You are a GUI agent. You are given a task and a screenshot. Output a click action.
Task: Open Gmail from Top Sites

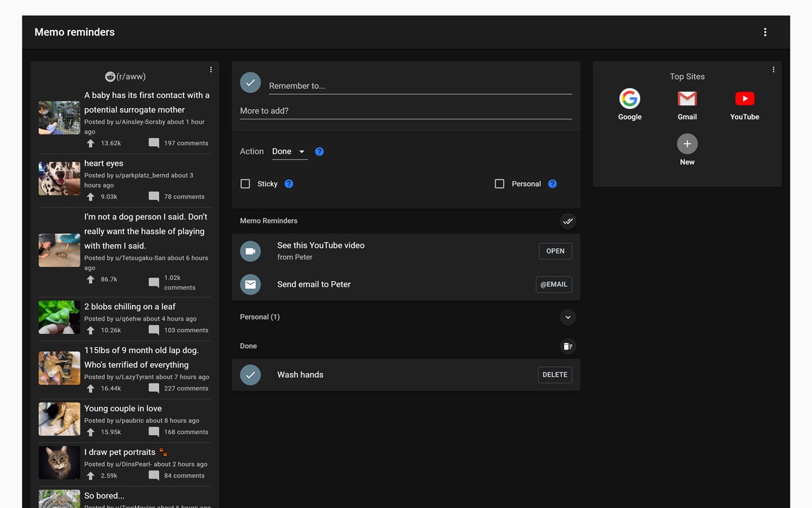(x=687, y=105)
